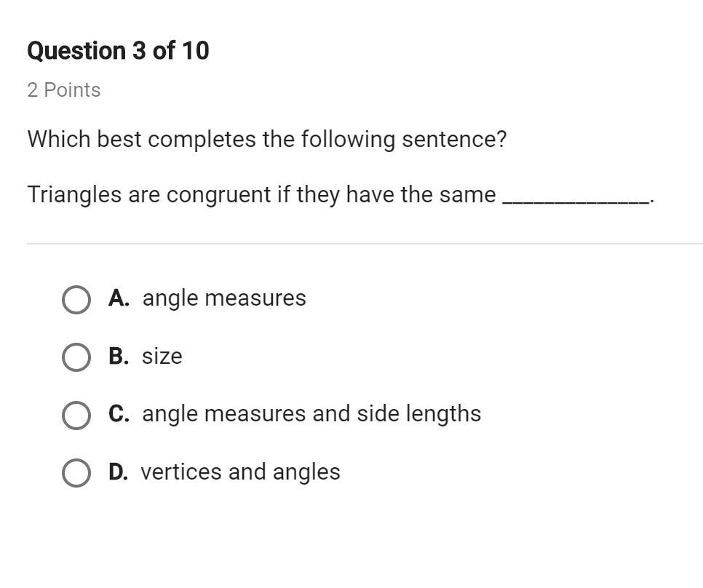Image resolution: width=703 pixels, height=588 pixels.
Task: Choose the 'size' answer text
Action: point(162,357)
